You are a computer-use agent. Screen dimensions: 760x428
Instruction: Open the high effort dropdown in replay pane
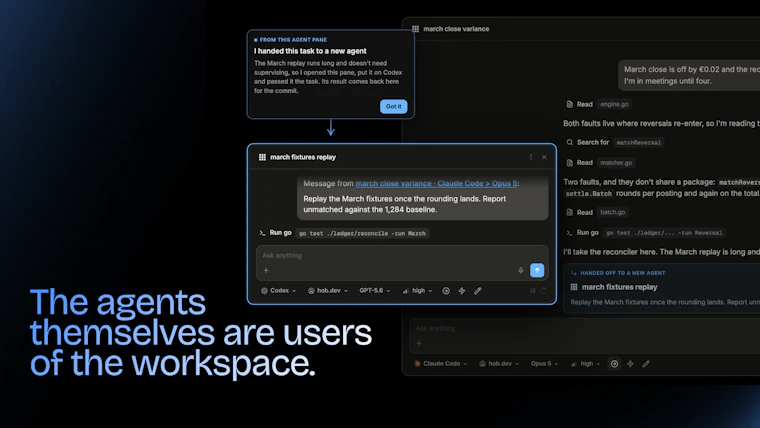coord(417,291)
